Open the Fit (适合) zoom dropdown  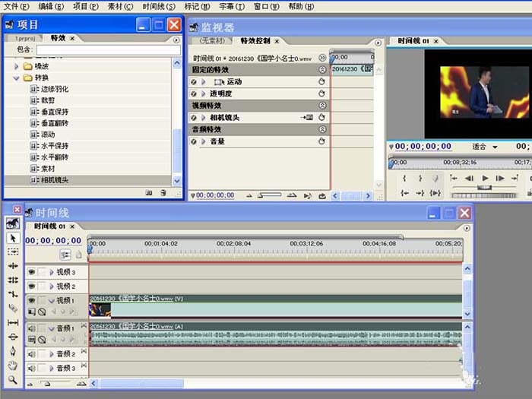pos(495,147)
